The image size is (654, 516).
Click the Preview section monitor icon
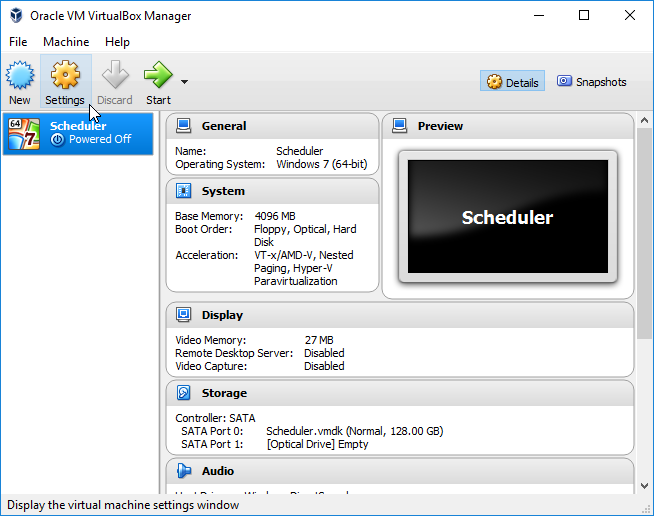(400, 126)
